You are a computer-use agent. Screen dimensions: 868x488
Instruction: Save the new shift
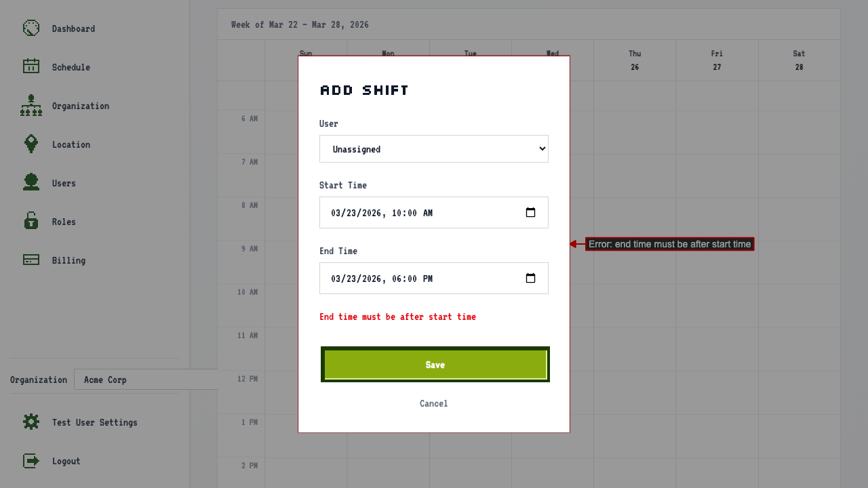[435, 365]
